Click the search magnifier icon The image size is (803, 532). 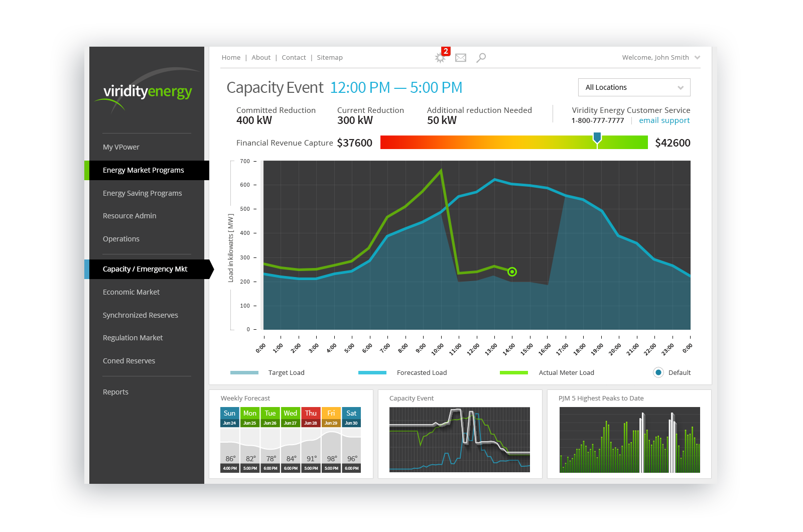481,58
